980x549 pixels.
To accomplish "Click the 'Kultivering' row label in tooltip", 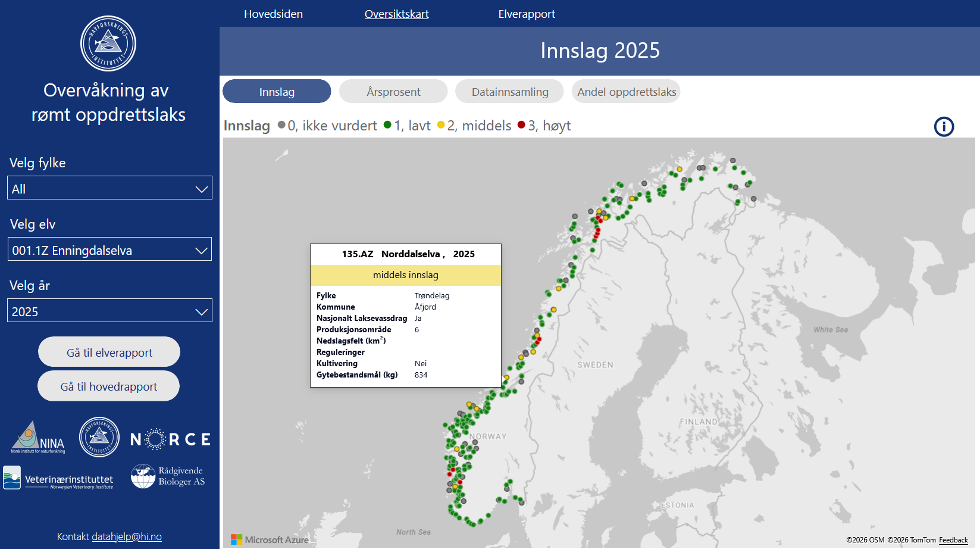I will point(337,363).
